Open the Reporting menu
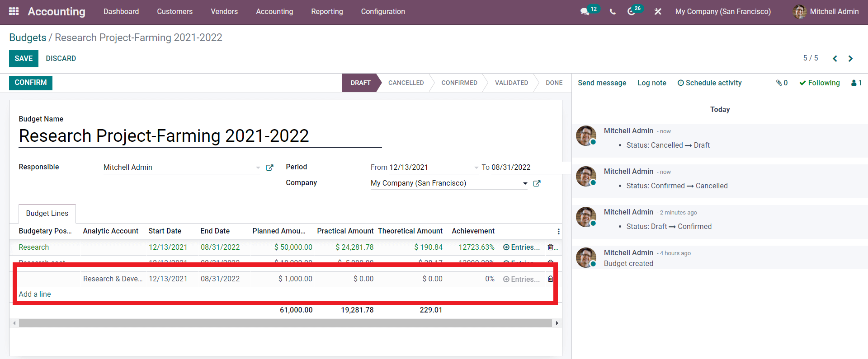The width and height of the screenshot is (868, 359). click(327, 11)
